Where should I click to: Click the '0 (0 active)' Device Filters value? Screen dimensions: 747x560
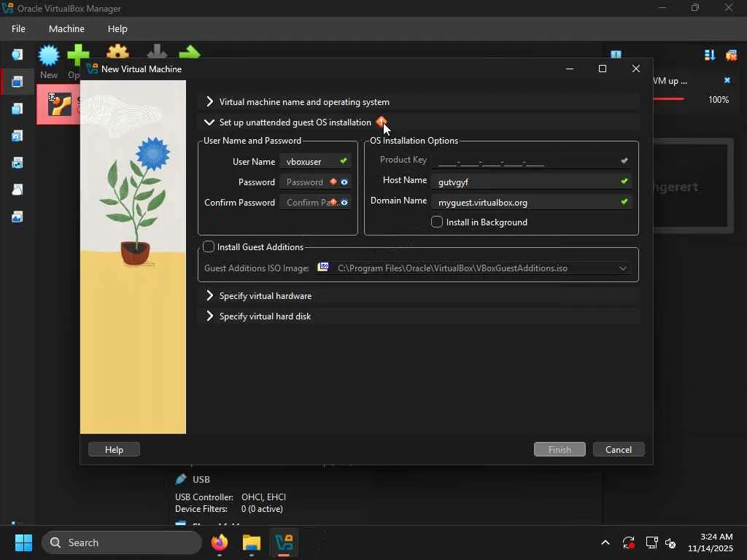point(262,508)
